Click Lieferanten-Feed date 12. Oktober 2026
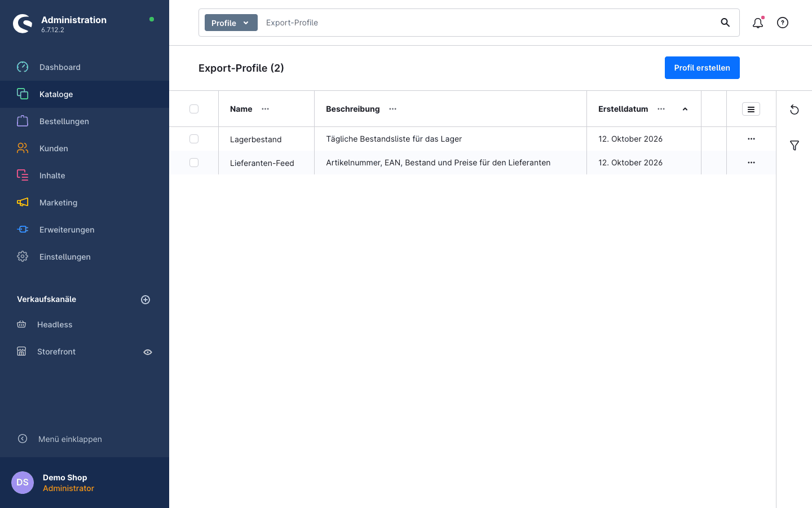 click(x=630, y=163)
